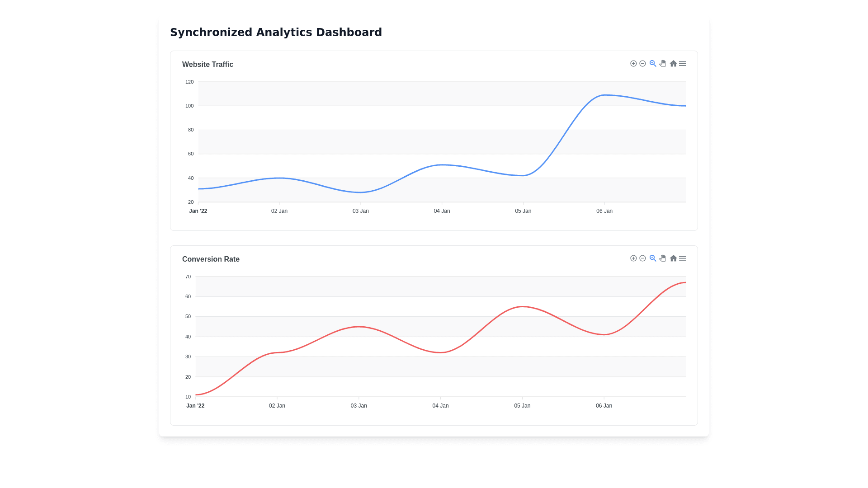Image resolution: width=868 pixels, height=488 pixels.
Task: Enable Panning hand tool on Conversion Rate chart
Action: [x=663, y=258]
